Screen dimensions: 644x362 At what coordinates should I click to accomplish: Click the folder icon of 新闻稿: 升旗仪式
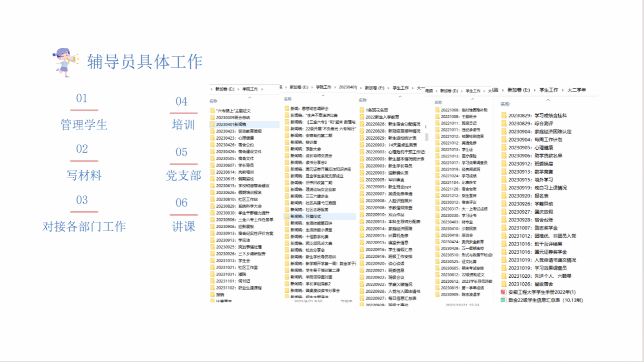click(x=287, y=216)
